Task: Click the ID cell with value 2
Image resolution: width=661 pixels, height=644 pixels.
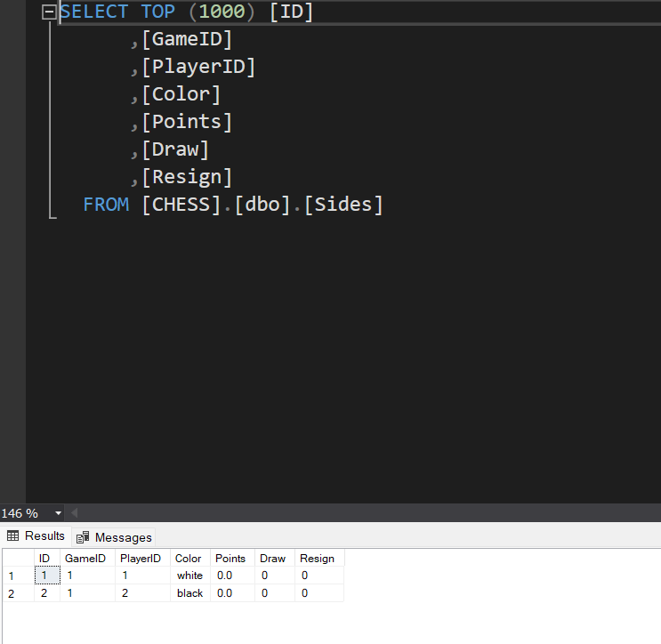Action: pyautogui.click(x=47, y=593)
